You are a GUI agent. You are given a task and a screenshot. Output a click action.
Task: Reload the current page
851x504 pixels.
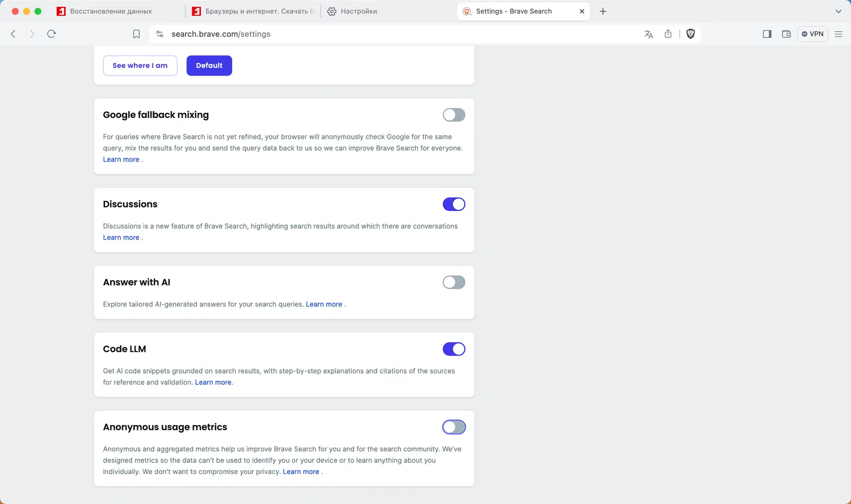click(52, 34)
